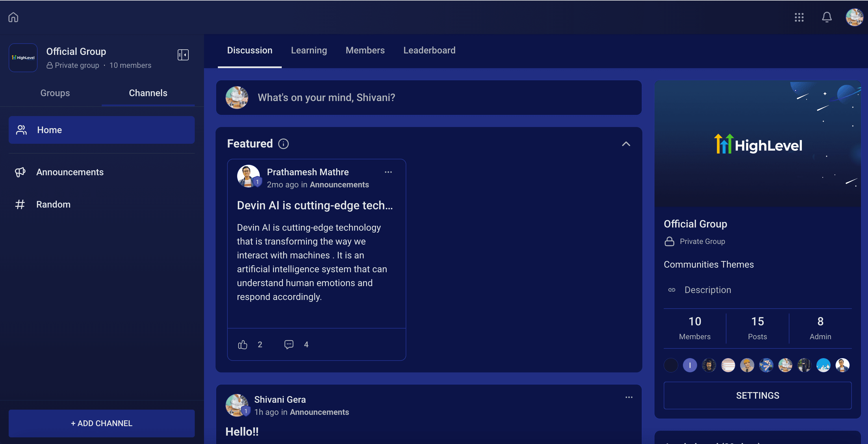Open the Members tab

365,51
